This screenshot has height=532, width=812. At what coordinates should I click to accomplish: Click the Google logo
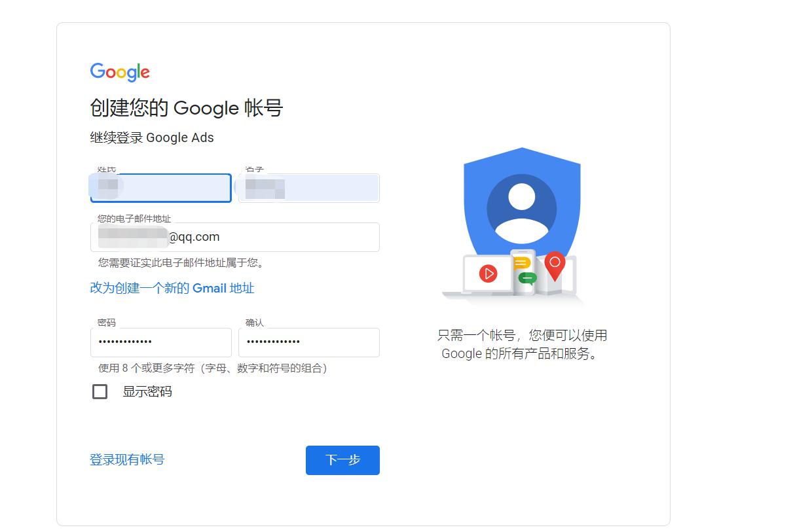point(120,71)
